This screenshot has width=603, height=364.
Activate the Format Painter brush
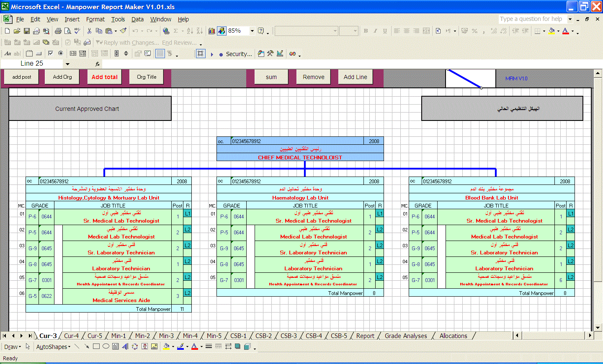click(123, 31)
